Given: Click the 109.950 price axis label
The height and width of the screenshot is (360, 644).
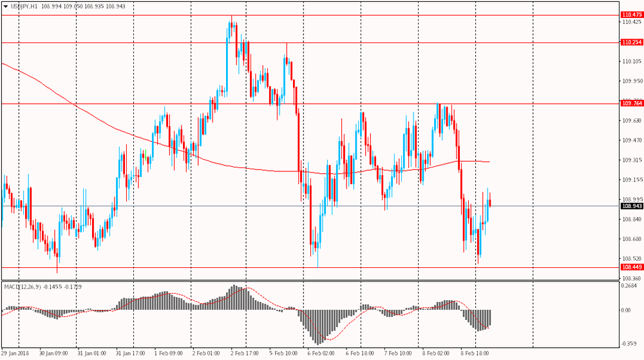Looking at the screenshot, I should [632, 81].
